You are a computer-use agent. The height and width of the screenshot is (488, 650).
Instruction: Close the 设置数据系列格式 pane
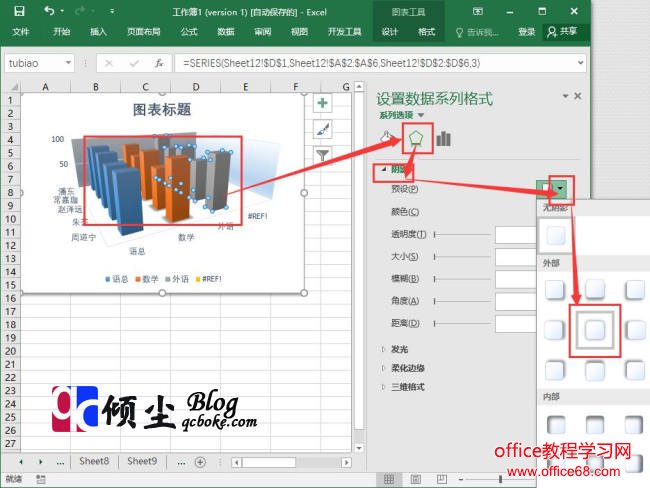click(x=577, y=96)
